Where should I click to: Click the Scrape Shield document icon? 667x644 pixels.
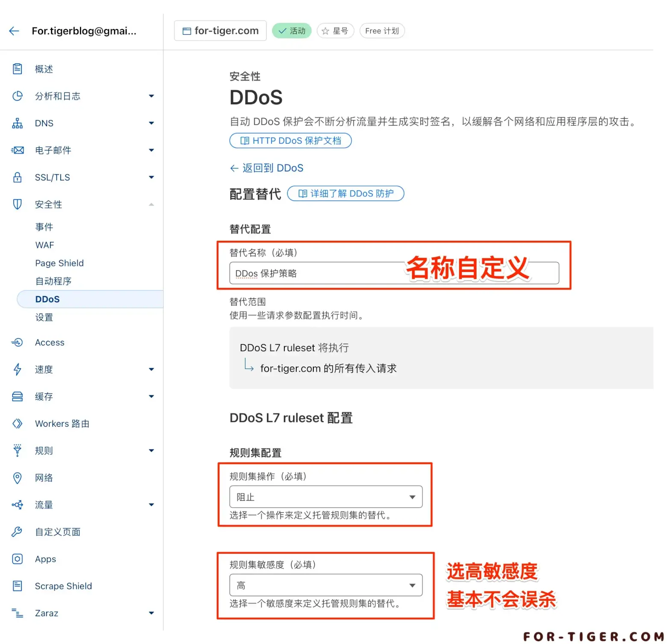click(x=17, y=586)
